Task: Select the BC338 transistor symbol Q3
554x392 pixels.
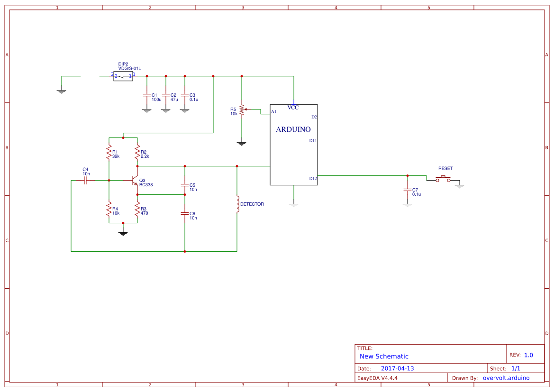Action: pos(133,181)
